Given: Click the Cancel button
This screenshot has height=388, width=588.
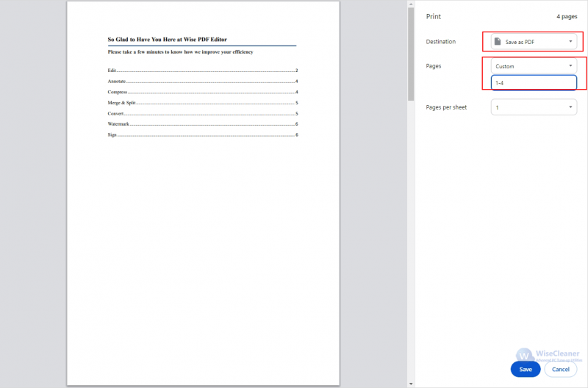Looking at the screenshot, I should (x=560, y=369).
